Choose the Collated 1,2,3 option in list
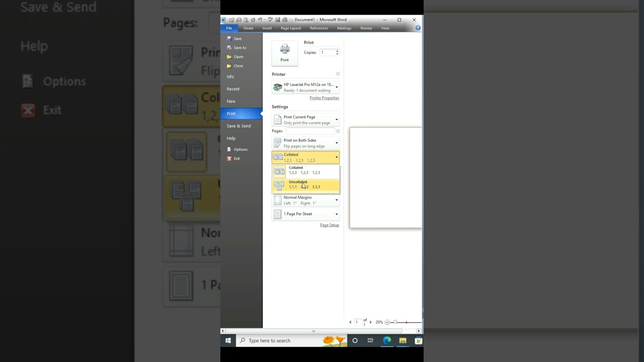 [305, 171]
